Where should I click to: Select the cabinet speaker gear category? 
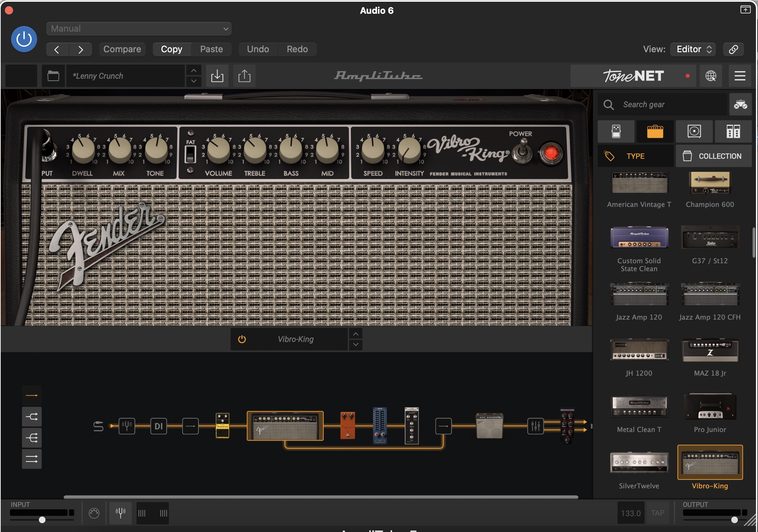(x=694, y=132)
